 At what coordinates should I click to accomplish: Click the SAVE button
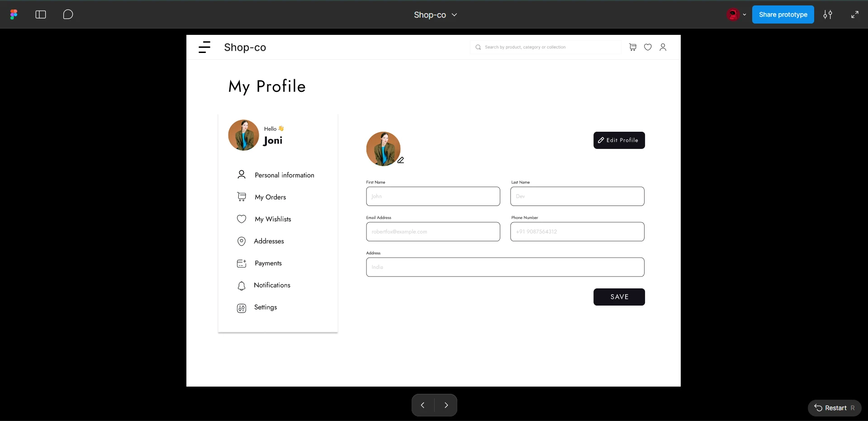pyautogui.click(x=619, y=297)
